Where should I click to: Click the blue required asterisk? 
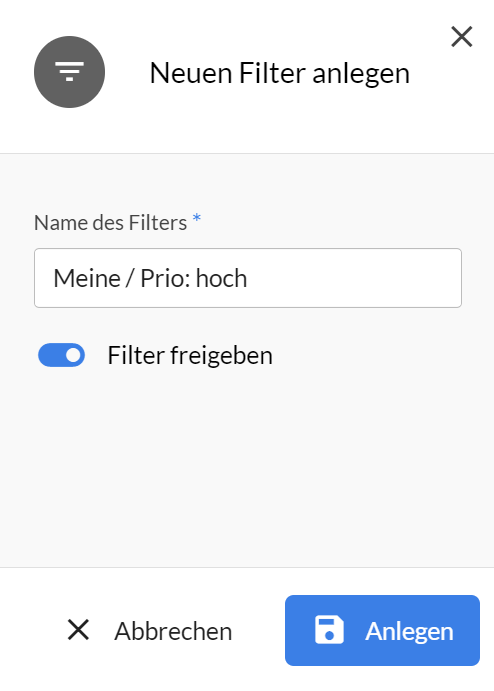coord(197,218)
